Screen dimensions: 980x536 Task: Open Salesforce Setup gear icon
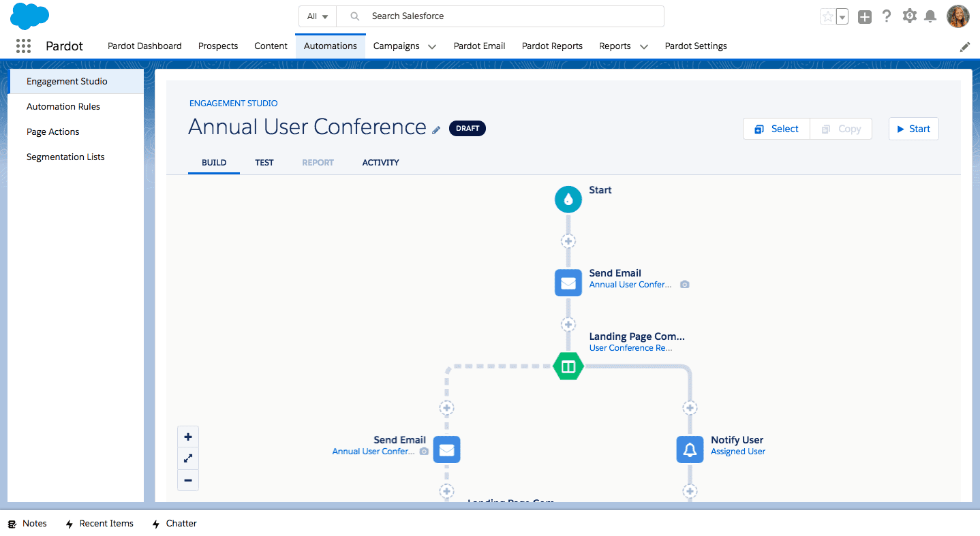click(909, 16)
